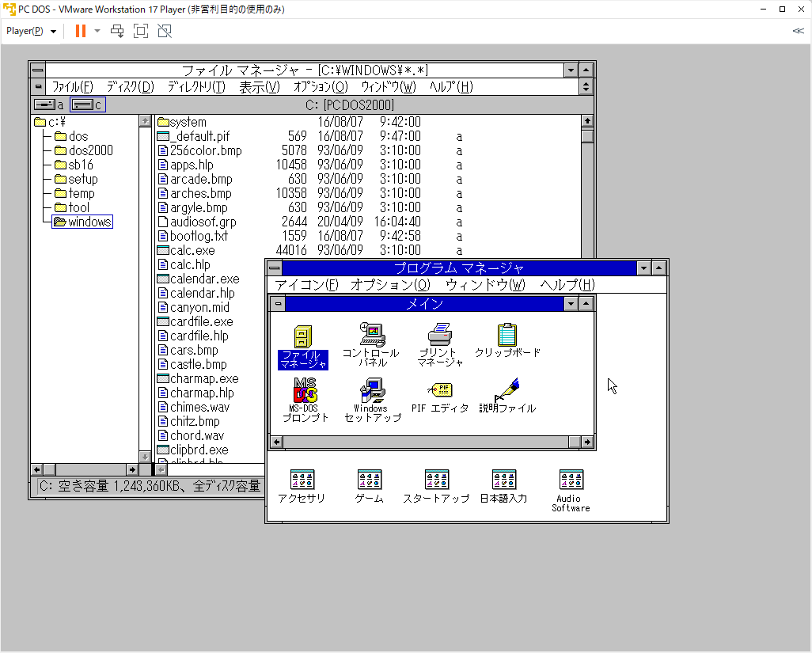Image resolution: width=812 pixels, height=653 pixels.
Task: Enter VMware full screen mode icon
Action: [x=140, y=31]
